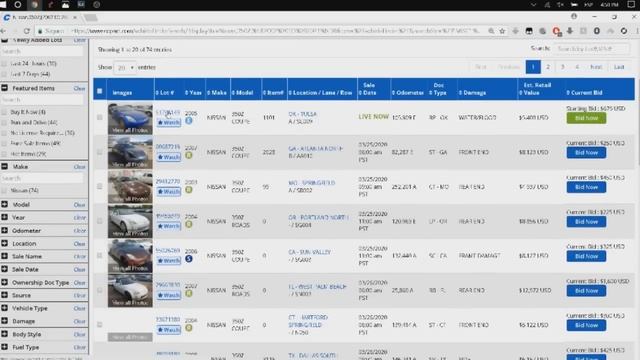Open the Chrome three-dot menu

tap(637, 31)
